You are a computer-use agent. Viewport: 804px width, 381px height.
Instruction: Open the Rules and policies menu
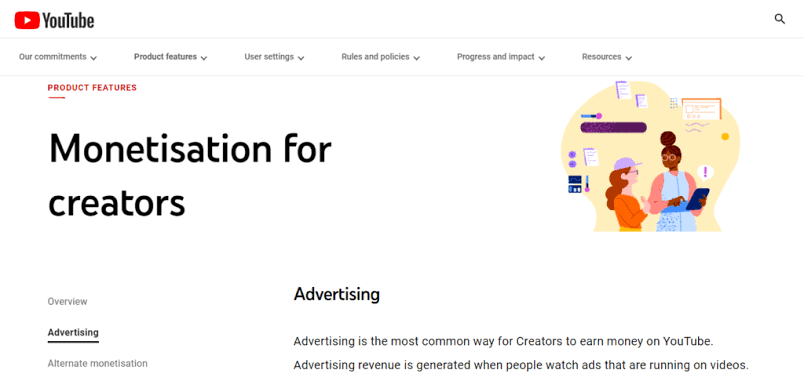click(381, 57)
